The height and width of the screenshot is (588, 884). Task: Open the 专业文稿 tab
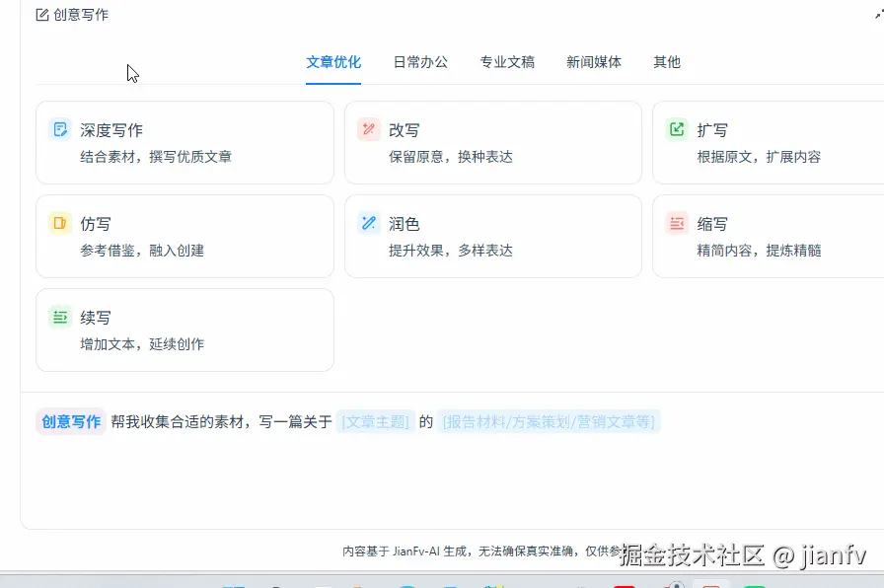tap(507, 61)
